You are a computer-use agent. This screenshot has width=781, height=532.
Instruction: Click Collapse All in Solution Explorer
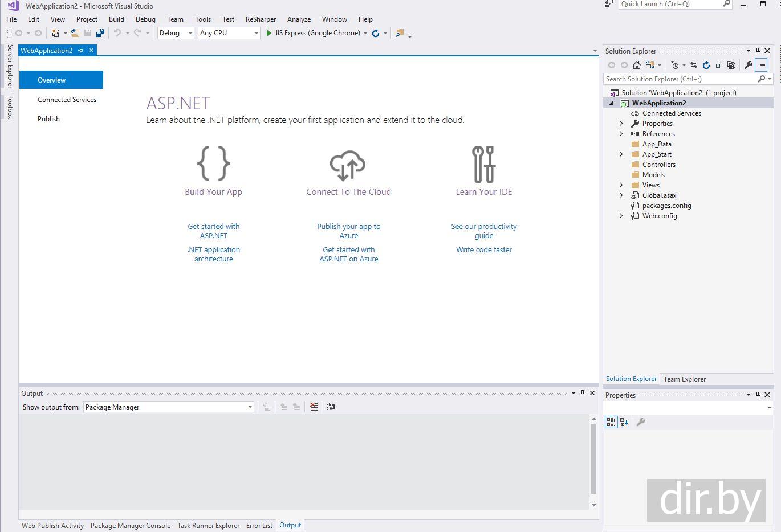[719, 65]
